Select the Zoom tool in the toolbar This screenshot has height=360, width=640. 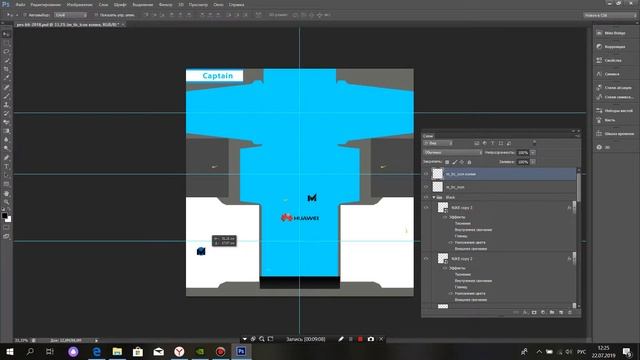(6, 202)
